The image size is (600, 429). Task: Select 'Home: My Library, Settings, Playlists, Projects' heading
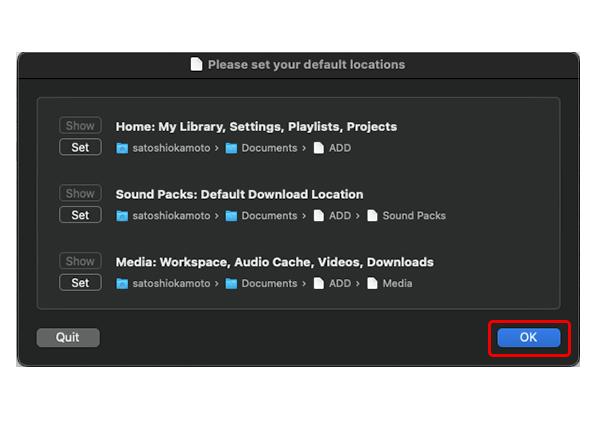click(x=256, y=127)
